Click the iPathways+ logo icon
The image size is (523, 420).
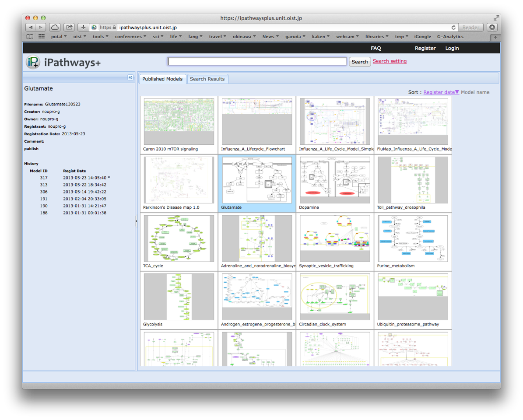pos(33,62)
